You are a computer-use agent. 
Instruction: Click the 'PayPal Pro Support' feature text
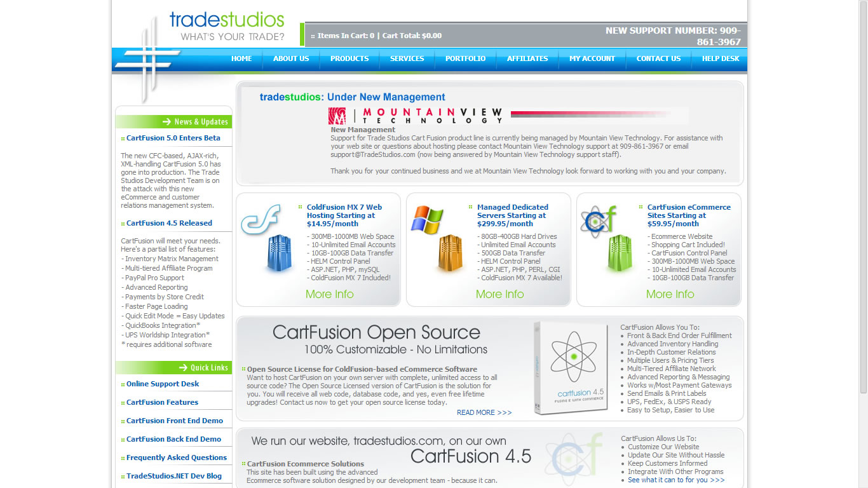point(154,278)
